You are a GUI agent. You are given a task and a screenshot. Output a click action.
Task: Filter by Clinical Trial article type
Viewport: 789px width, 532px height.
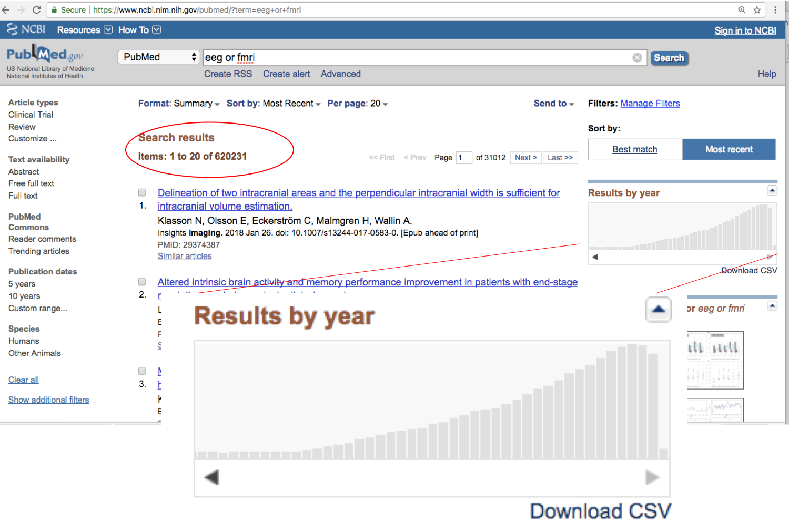tap(31, 115)
